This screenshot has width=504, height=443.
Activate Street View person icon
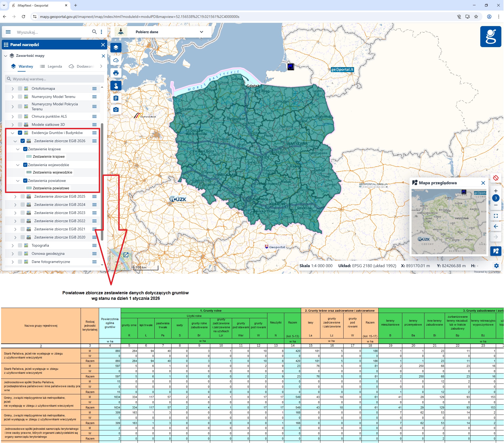[x=496, y=251]
